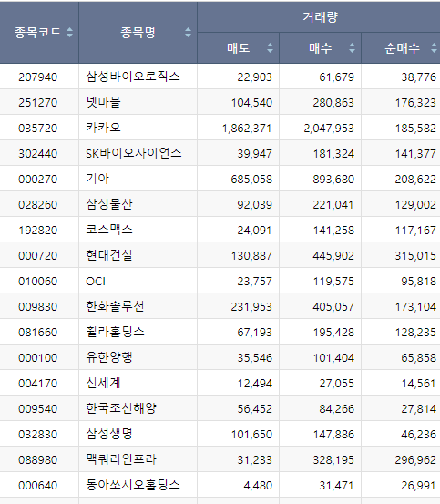The width and height of the screenshot is (440, 504).
Task: Click 맥쿼리인프라 buy volume 328,195
Action: 333,460
